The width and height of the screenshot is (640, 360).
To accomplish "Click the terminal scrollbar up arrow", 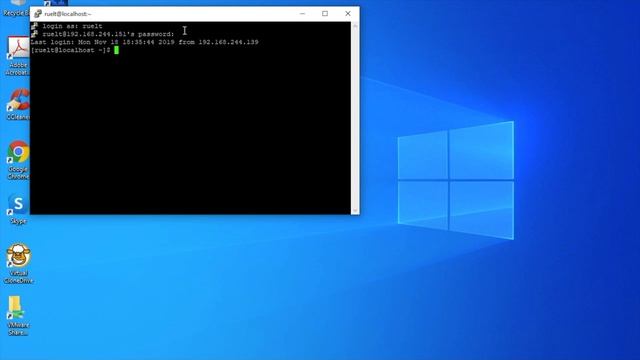I will pyautogui.click(x=355, y=26).
